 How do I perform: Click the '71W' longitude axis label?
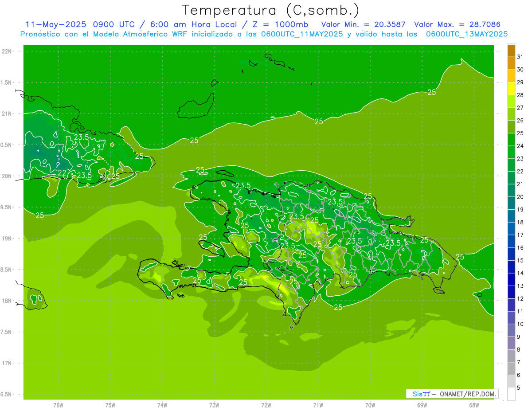click(318, 405)
